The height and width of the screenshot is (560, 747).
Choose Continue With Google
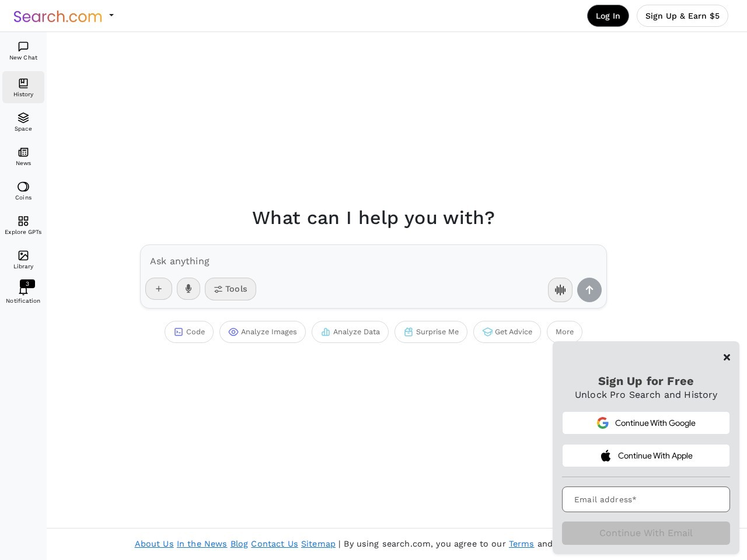646,423
